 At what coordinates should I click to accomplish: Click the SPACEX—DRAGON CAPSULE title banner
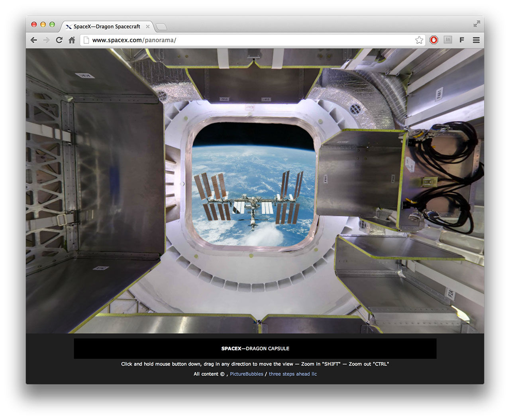click(255, 349)
